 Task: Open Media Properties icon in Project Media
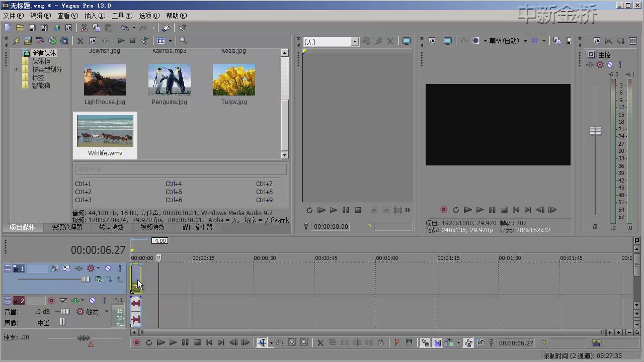pos(93,41)
